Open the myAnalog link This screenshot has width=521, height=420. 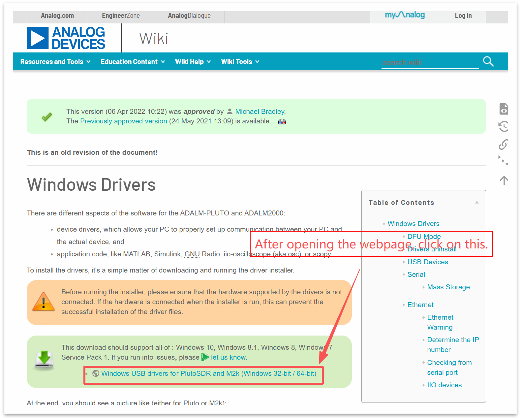pyautogui.click(x=405, y=15)
